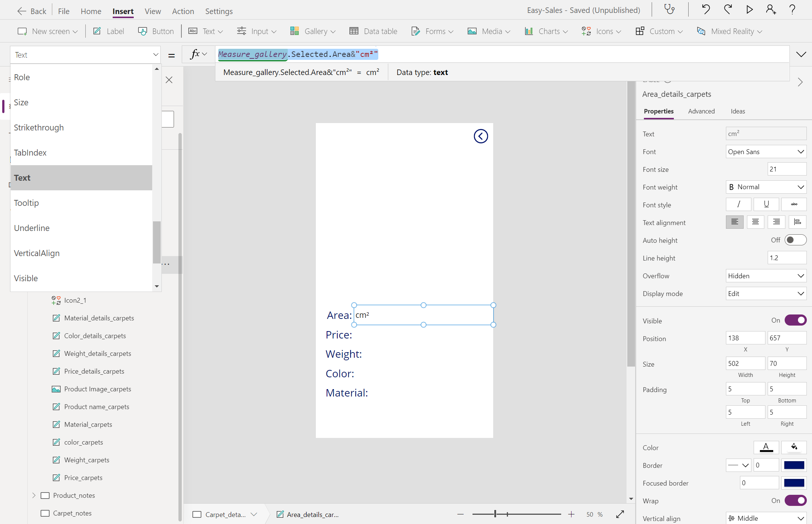Click the border color swatch
Image resolution: width=812 pixels, height=524 pixels.
794,465
